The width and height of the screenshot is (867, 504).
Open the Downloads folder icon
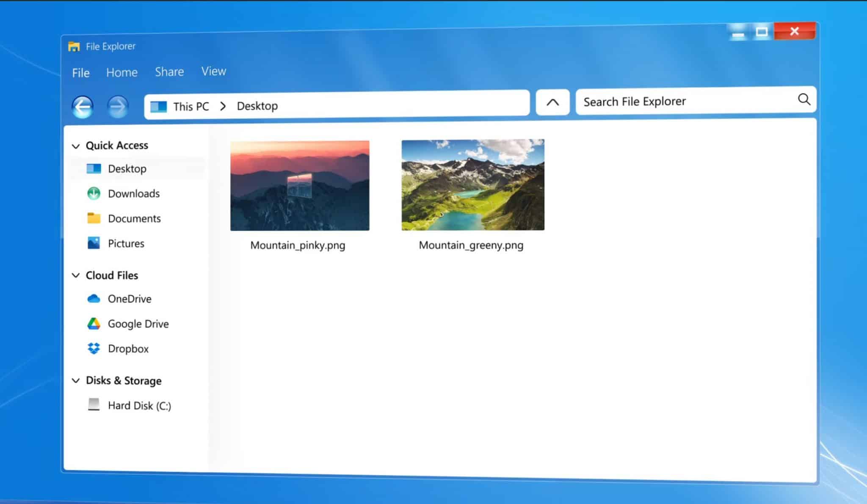[x=94, y=193]
